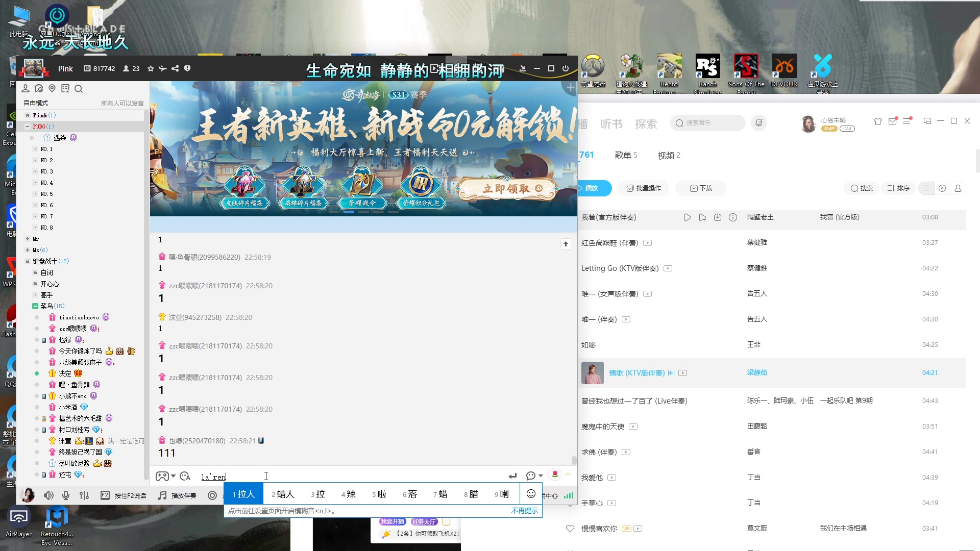Click the shield report icon in the channel header

pos(187,68)
